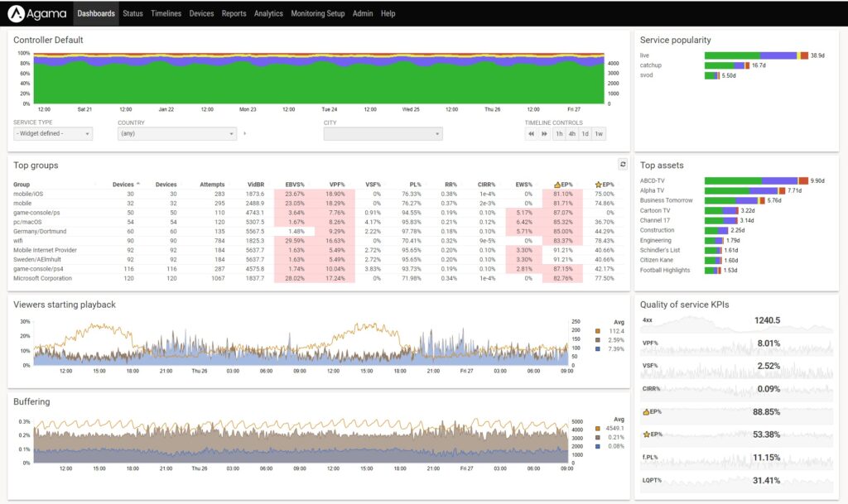Select the 4h timeline range button
This screenshot has height=504, width=848.
coord(572,134)
